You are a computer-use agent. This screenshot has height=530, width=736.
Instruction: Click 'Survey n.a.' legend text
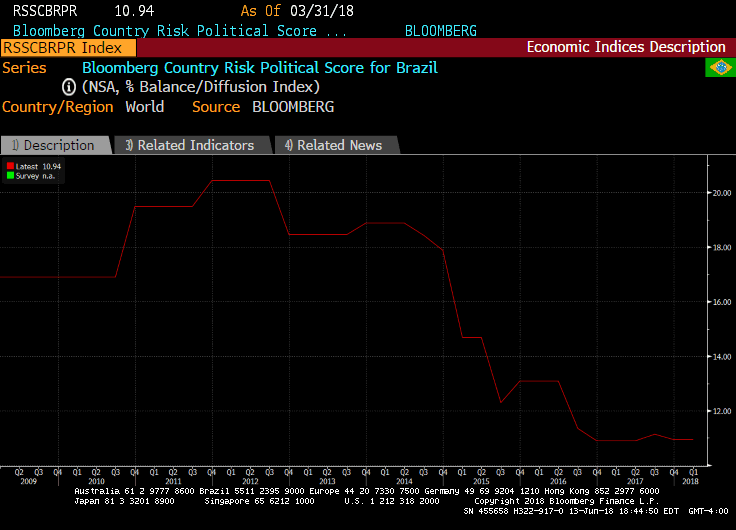click(35, 176)
